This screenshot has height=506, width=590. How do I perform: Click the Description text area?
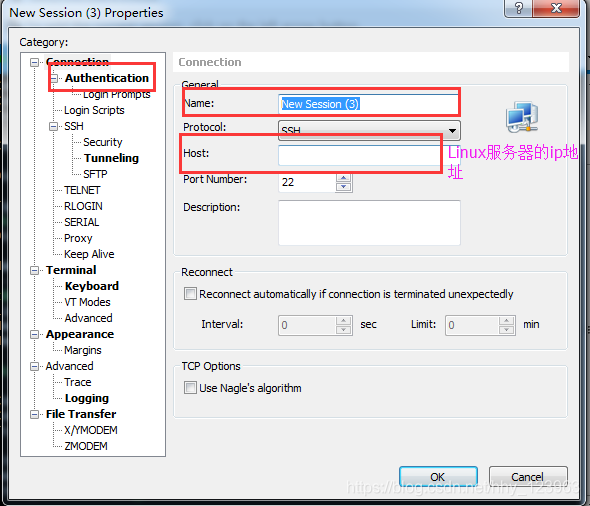point(369,223)
